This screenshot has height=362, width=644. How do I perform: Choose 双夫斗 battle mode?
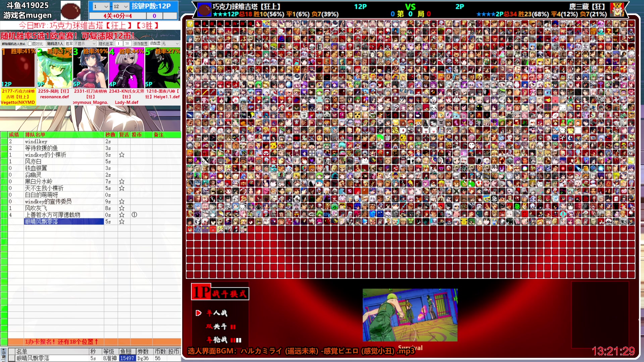221,326
